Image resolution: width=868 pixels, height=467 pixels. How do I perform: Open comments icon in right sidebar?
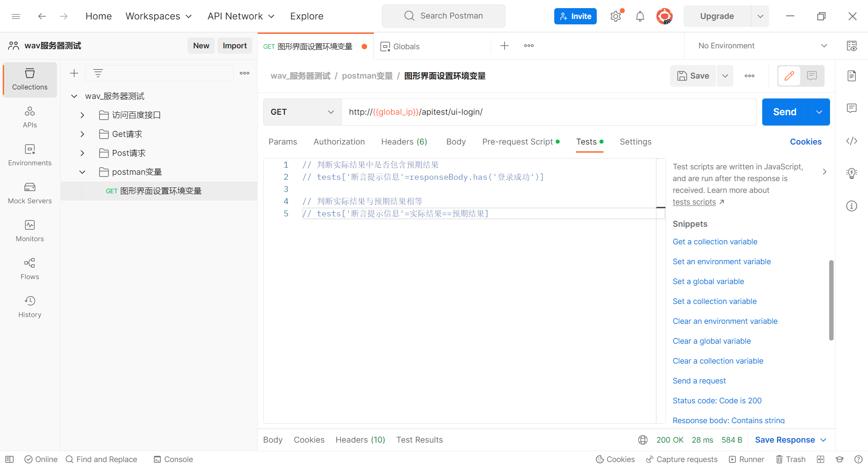coord(852,108)
